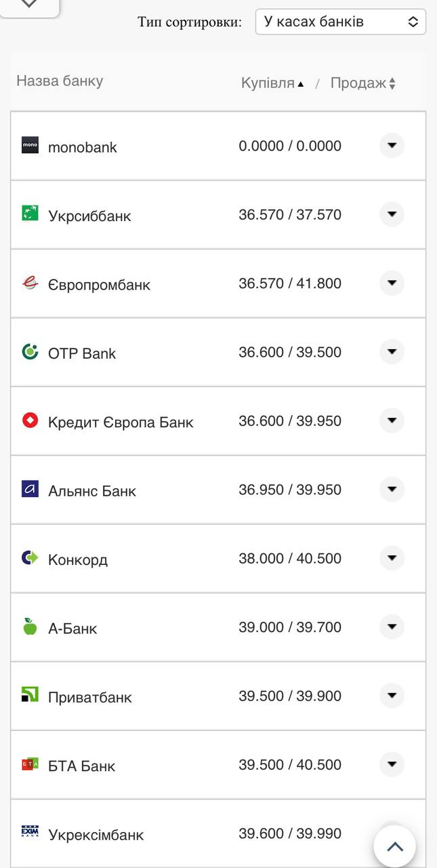Click the Європромбанк logo icon
Screen dimensions: 437x868
(x=30, y=283)
